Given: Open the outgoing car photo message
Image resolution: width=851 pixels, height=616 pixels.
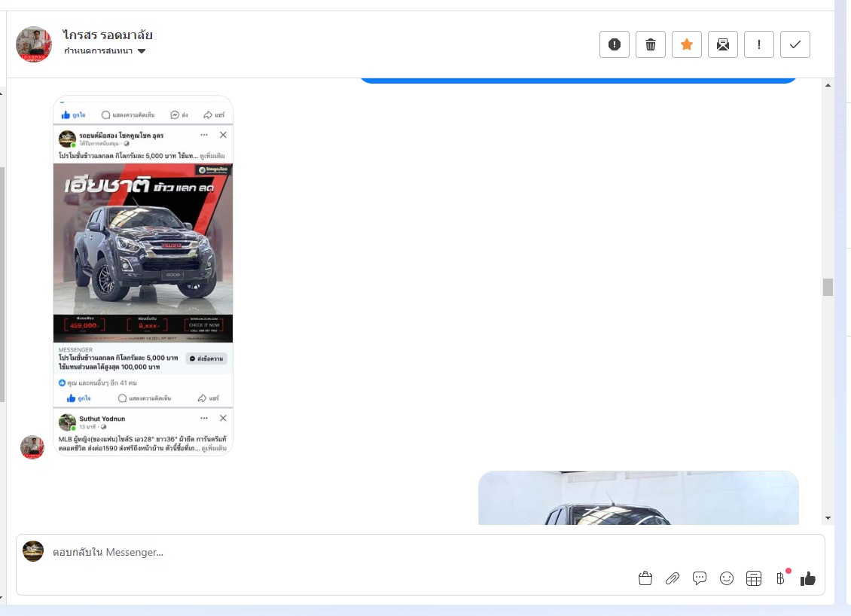Looking at the screenshot, I should pos(639,498).
